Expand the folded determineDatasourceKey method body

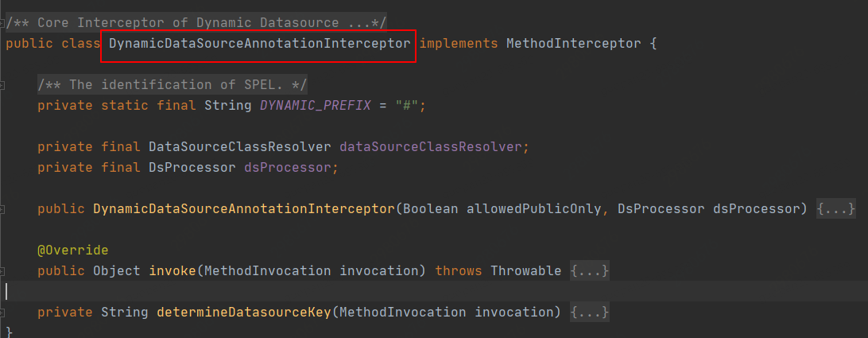click(590, 313)
